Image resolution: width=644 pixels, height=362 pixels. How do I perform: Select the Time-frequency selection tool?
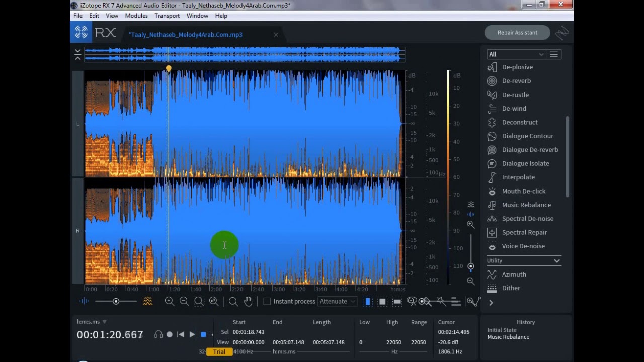tap(382, 301)
